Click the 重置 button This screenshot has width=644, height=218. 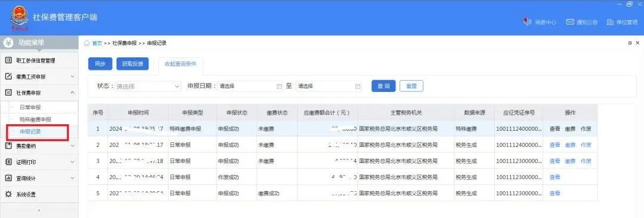click(x=411, y=86)
